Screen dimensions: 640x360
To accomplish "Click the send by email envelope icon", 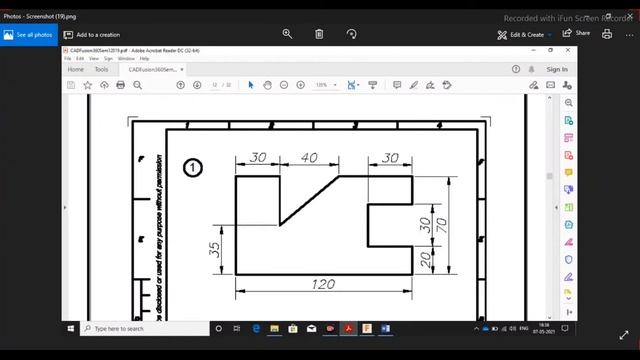I will [x=551, y=85].
